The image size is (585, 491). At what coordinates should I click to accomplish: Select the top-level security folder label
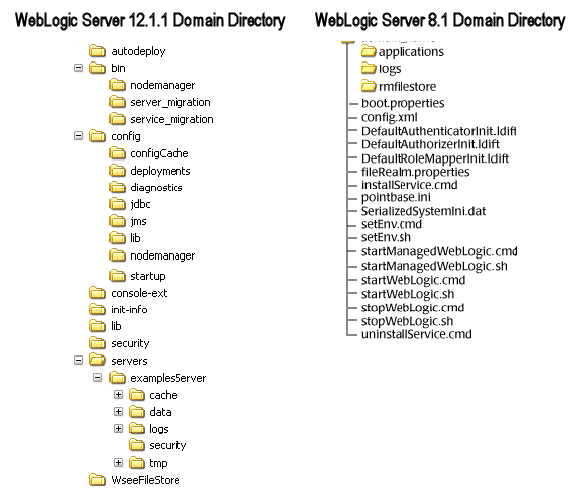click(130, 343)
